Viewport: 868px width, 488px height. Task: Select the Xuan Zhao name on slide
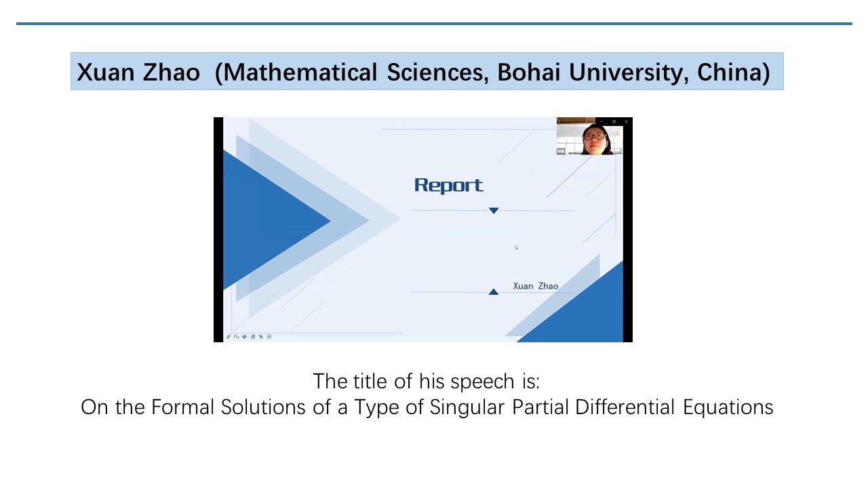click(x=536, y=286)
